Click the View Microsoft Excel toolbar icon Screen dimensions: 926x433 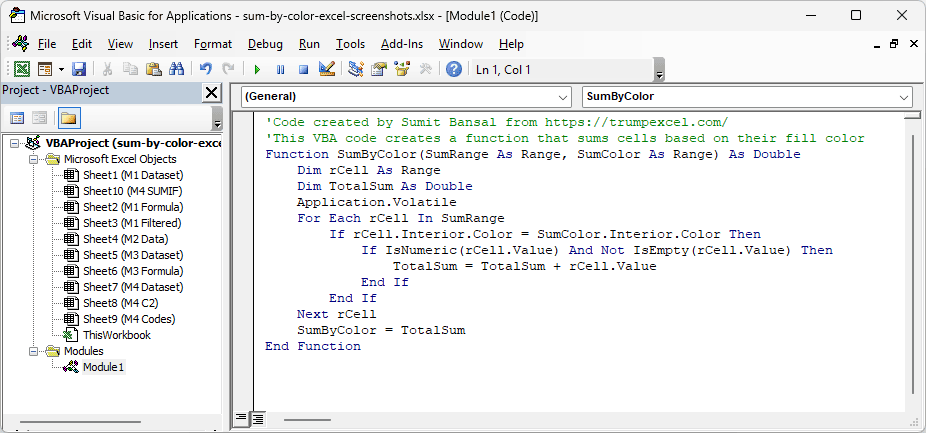[x=22, y=70]
